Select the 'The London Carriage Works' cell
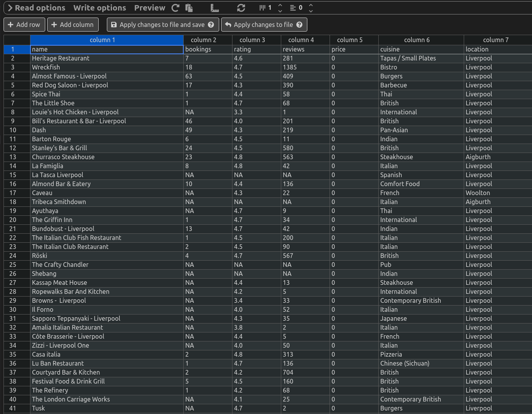Viewport: 532px width, 414px height. pyautogui.click(x=107, y=399)
